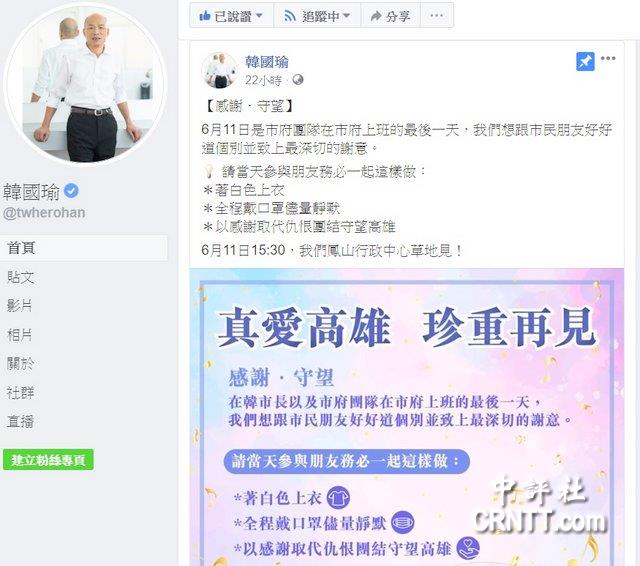
Task: Open the large round profile picture
Action: point(85,84)
